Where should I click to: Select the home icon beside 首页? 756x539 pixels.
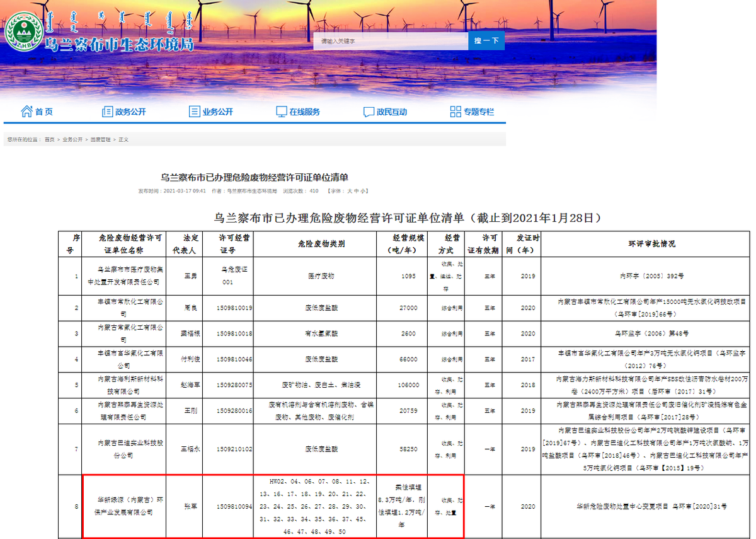(x=28, y=110)
